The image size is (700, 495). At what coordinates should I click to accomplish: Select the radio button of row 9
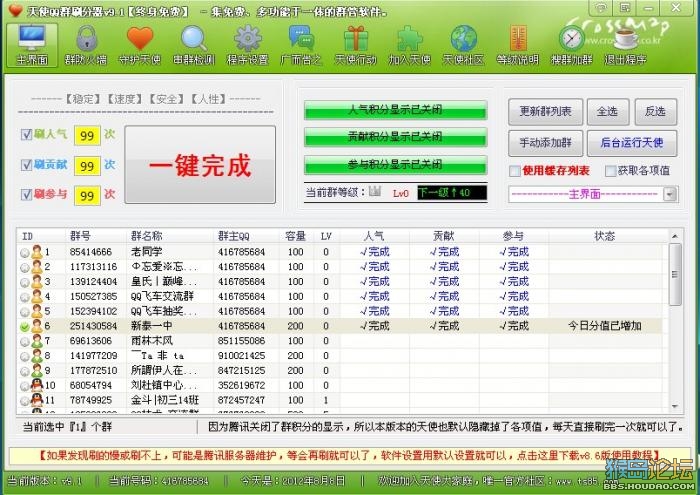(25, 371)
